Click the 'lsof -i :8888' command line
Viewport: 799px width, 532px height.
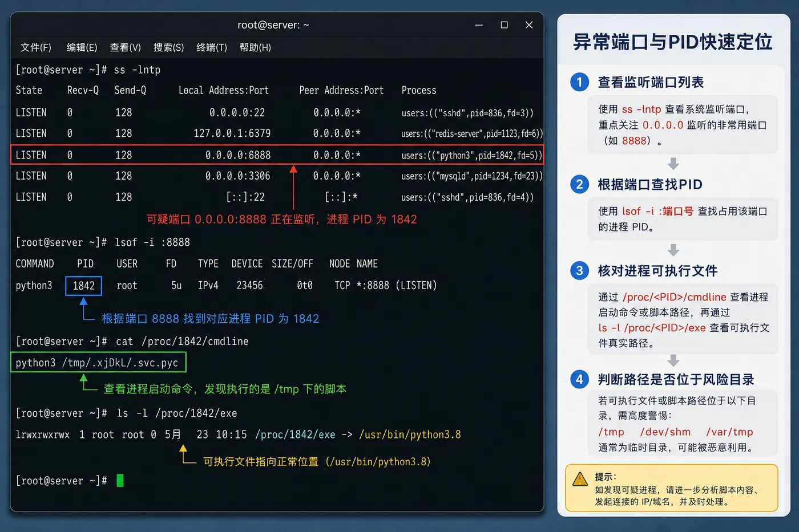[152, 242]
